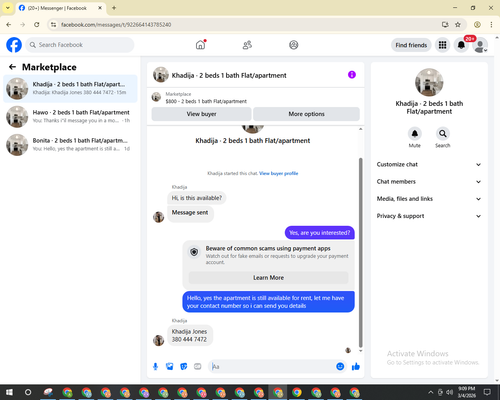The width and height of the screenshot is (500, 400).
Task: Click the "Yes, are you interested?" message
Action: tap(320, 233)
